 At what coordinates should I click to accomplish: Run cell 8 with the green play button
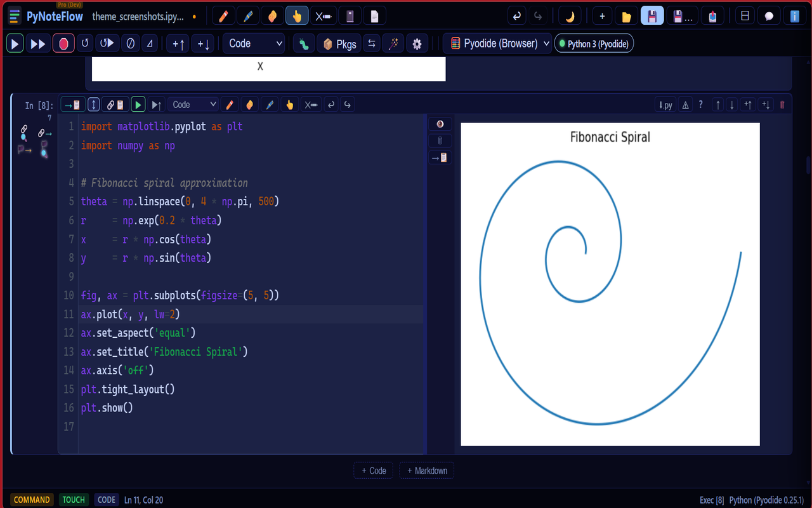pos(138,105)
